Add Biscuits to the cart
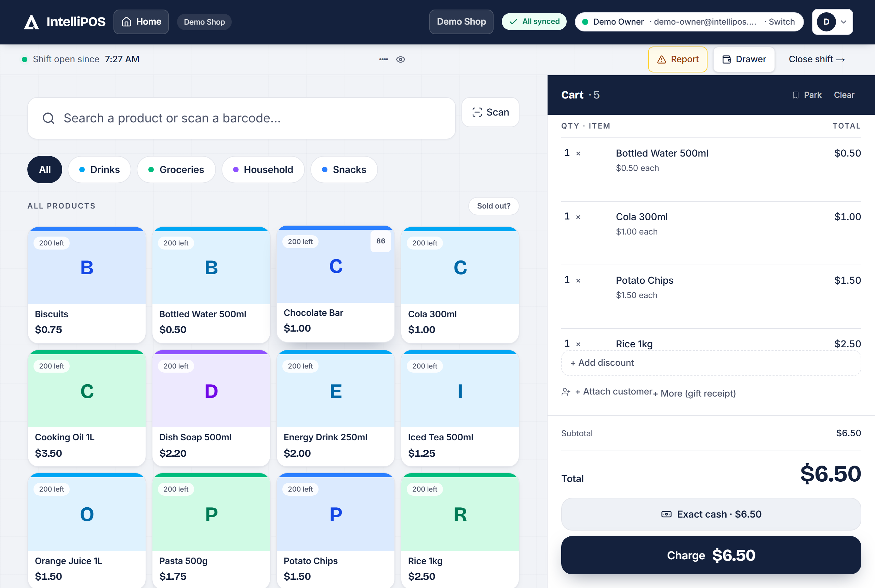875x588 pixels. click(x=86, y=285)
